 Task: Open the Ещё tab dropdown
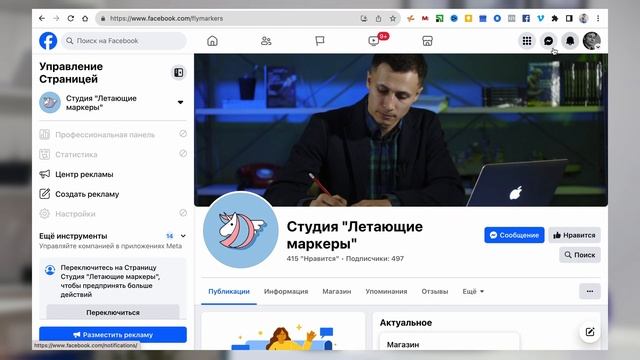473,291
